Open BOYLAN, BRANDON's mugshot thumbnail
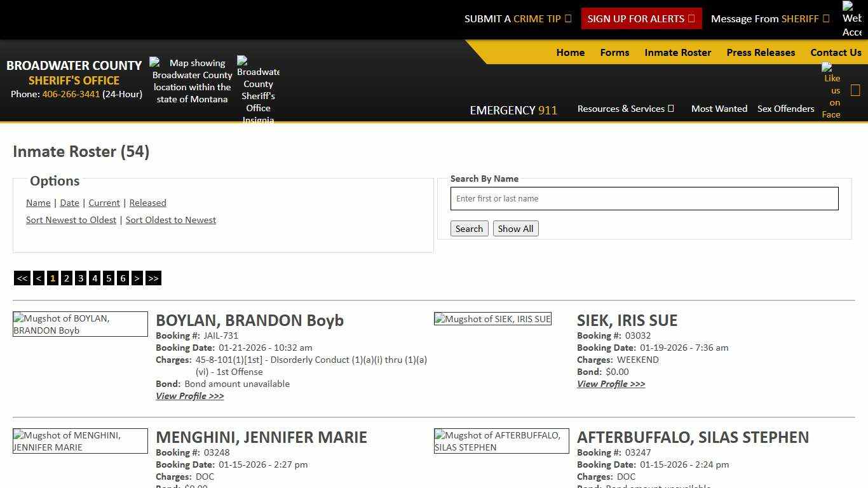The height and width of the screenshot is (488, 868). click(80, 324)
